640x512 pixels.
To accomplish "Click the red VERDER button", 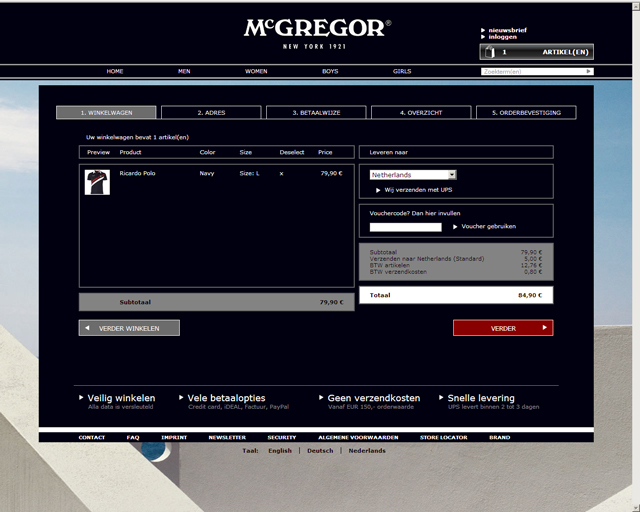I will click(503, 328).
